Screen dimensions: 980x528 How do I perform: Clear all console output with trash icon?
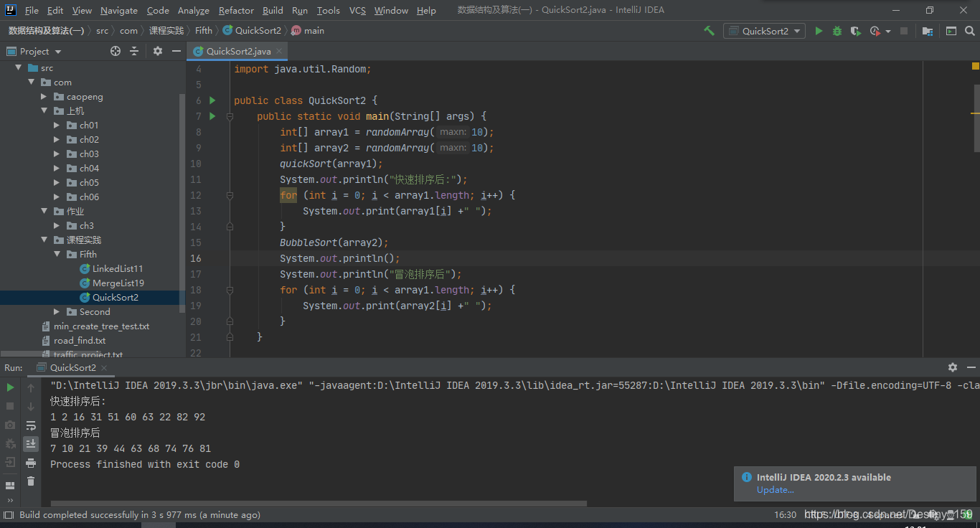coord(31,481)
